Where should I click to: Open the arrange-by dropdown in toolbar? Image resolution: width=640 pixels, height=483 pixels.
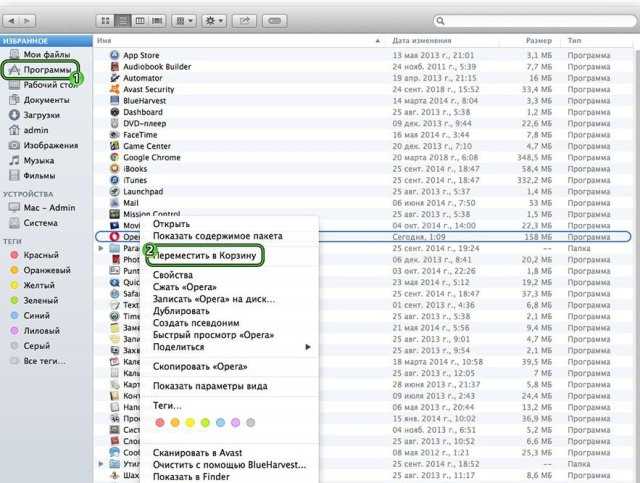(183, 20)
